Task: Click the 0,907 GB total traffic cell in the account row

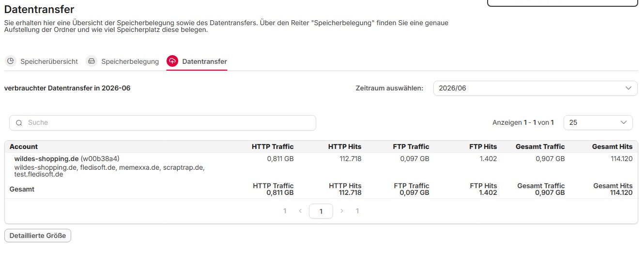Action: 551,159
